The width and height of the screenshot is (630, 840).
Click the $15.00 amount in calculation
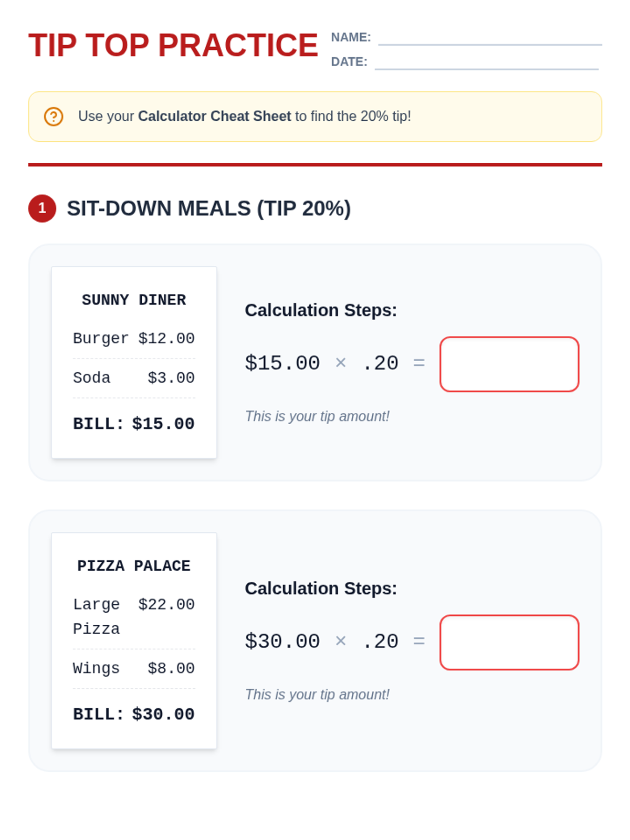point(282,363)
